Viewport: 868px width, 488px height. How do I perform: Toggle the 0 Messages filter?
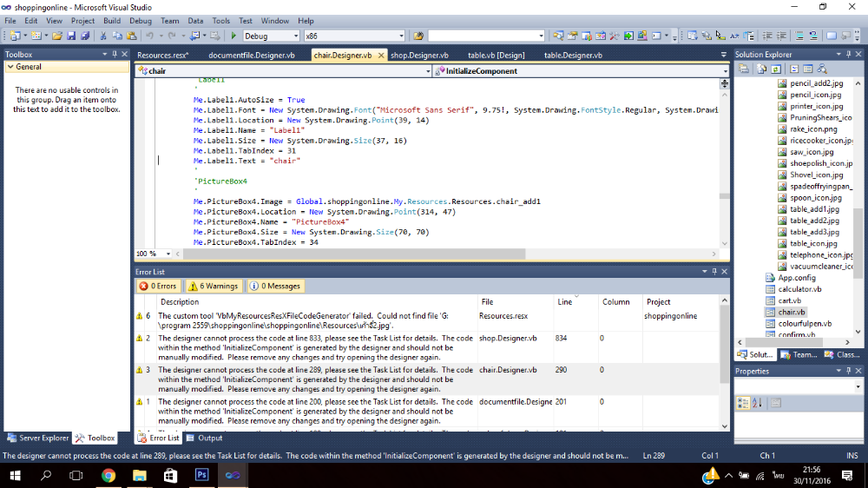click(274, 286)
